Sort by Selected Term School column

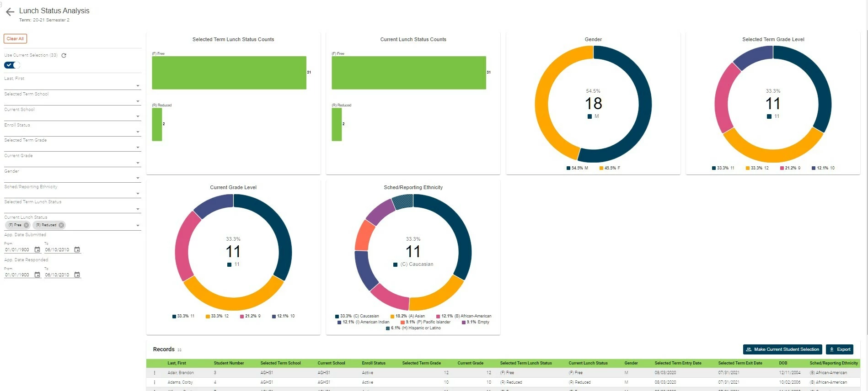click(x=280, y=363)
